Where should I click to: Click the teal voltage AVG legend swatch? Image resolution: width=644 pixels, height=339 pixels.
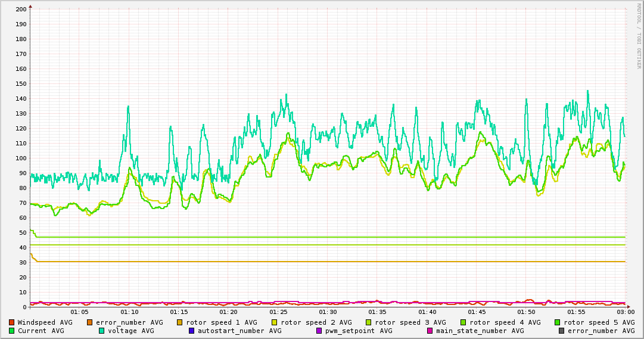click(102, 331)
